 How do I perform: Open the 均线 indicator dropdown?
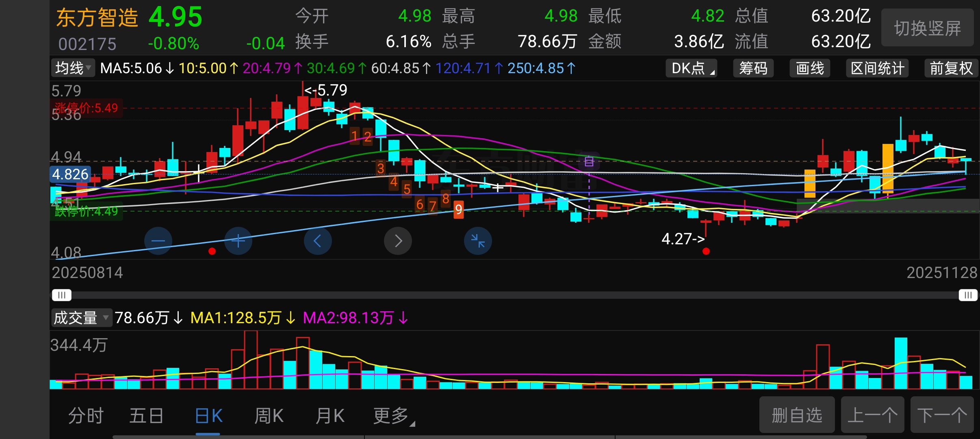pos(73,68)
